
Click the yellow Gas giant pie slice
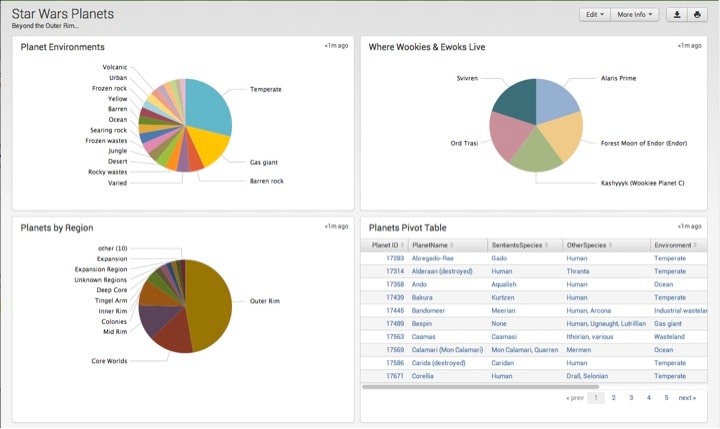coord(208,145)
